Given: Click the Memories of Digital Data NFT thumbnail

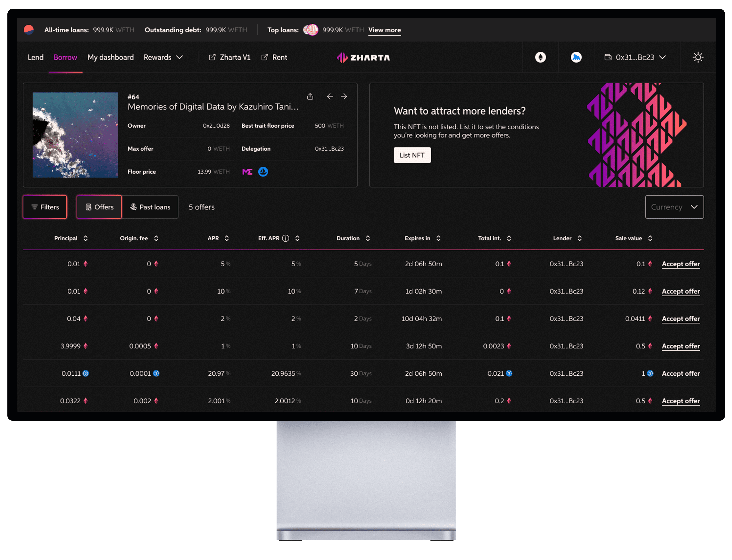Looking at the screenshot, I should click(x=75, y=135).
